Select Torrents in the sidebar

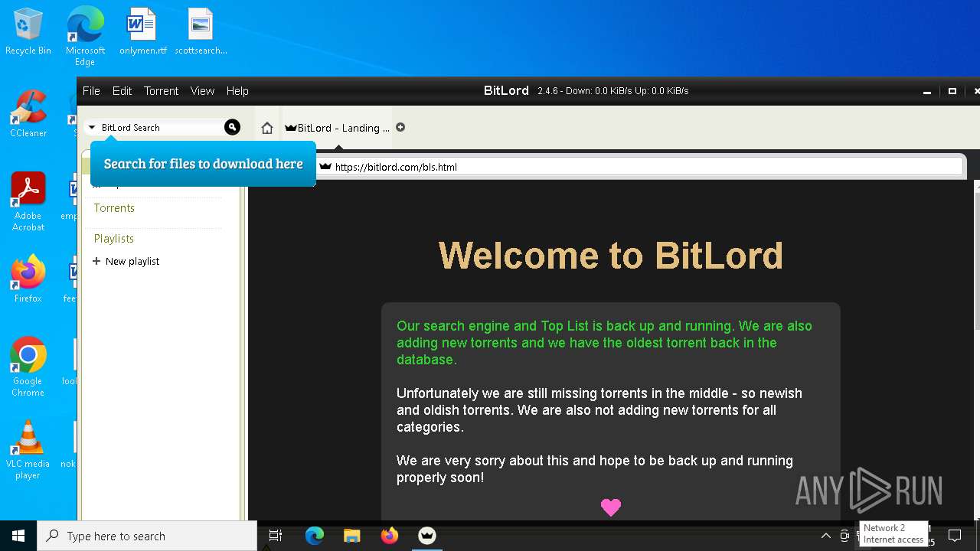(x=114, y=208)
